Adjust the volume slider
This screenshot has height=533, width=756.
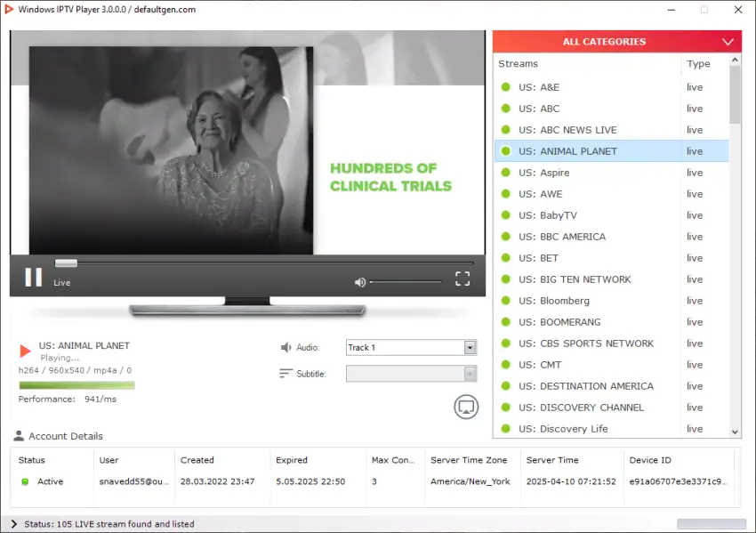(x=406, y=282)
